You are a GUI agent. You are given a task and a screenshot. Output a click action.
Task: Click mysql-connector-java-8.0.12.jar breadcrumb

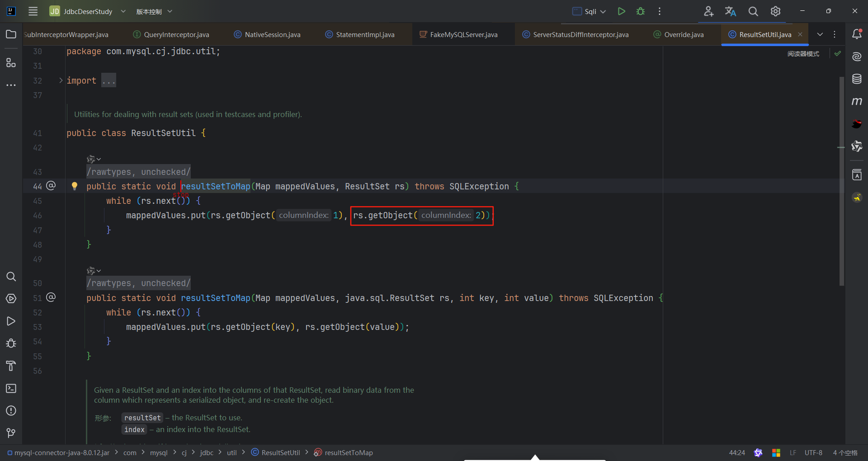(x=58, y=452)
